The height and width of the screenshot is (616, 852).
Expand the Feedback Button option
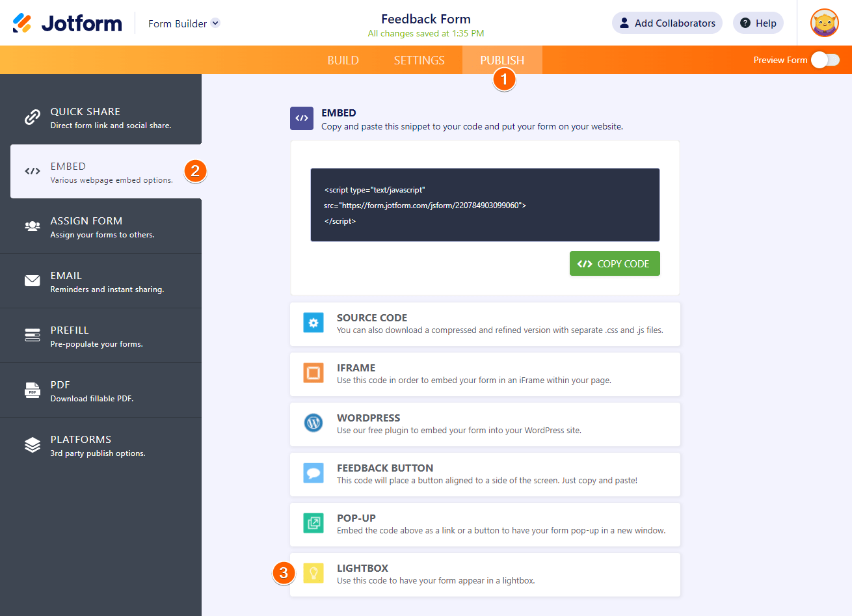pyautogui.click(x=485, y=474)
